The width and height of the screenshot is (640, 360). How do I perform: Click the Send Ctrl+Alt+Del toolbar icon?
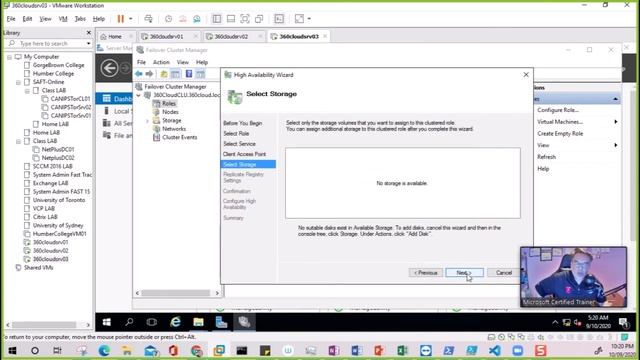148,19
